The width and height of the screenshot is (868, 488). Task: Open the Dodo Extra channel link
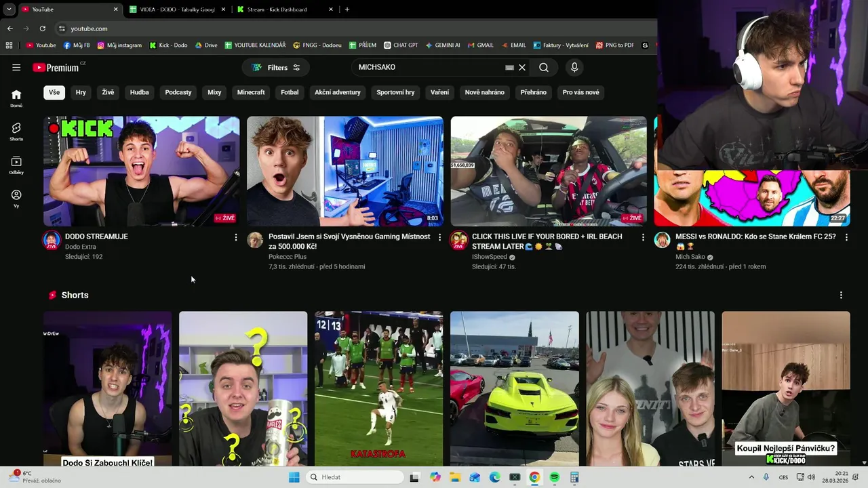tap(80, 247)
